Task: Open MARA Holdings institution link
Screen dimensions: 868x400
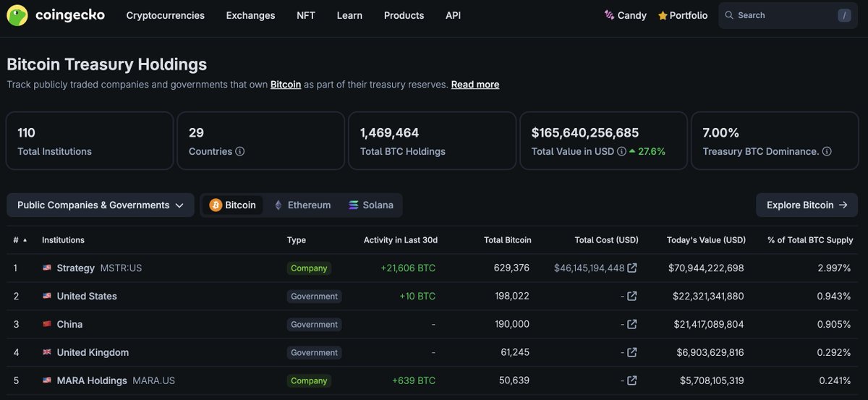Action: click(92, 381)
